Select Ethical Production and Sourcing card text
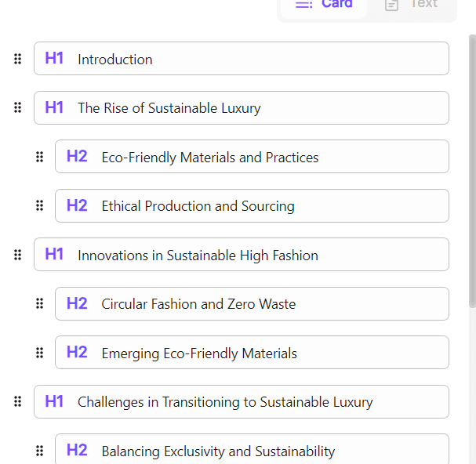The width and height of the screenshot is (476, 464). click(x=198, y=206)
